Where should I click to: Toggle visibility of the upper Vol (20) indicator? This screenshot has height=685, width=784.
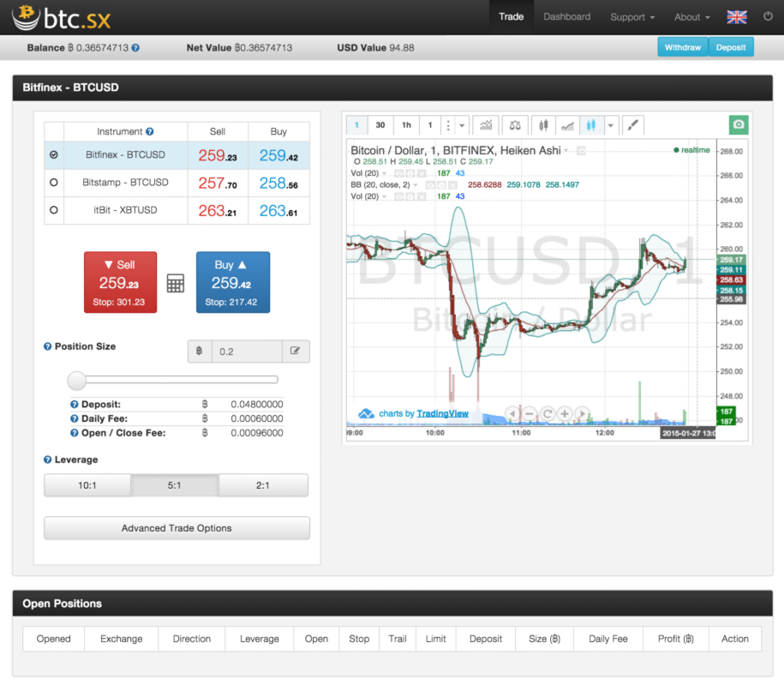(x=399, y=174)
